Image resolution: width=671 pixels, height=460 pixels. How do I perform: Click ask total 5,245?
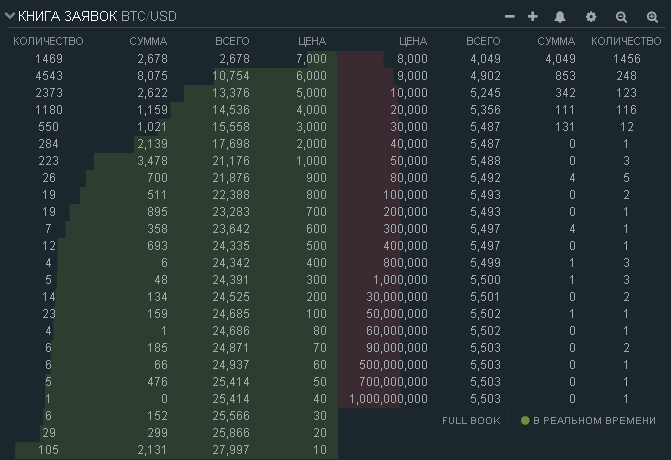485,93
